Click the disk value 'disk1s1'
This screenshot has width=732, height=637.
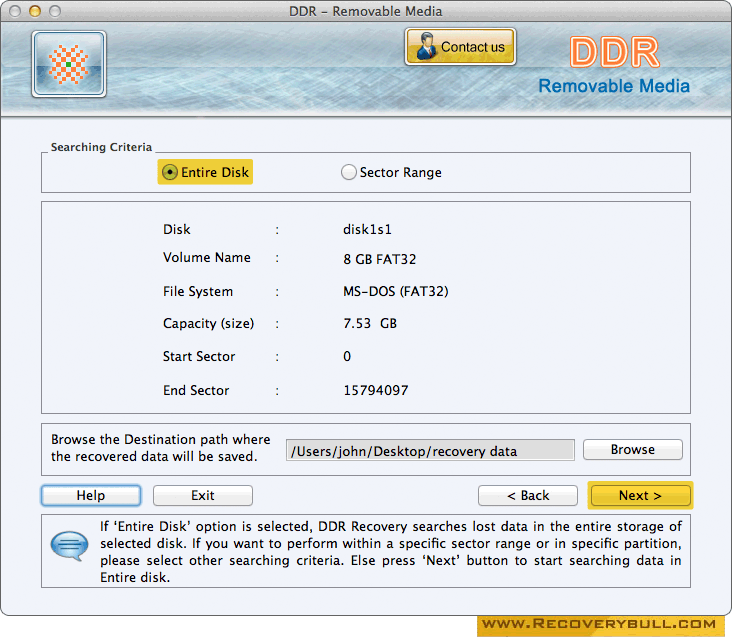point(367,229)
